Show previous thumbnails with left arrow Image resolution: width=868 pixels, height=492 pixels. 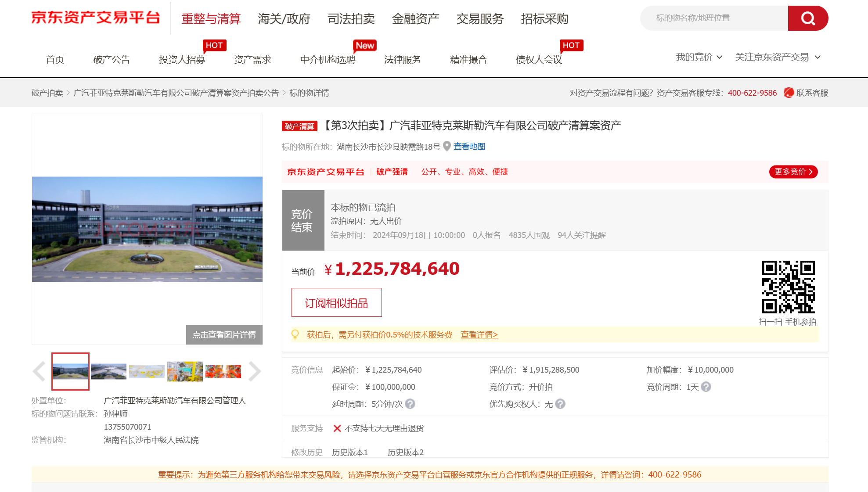point(39,371)
